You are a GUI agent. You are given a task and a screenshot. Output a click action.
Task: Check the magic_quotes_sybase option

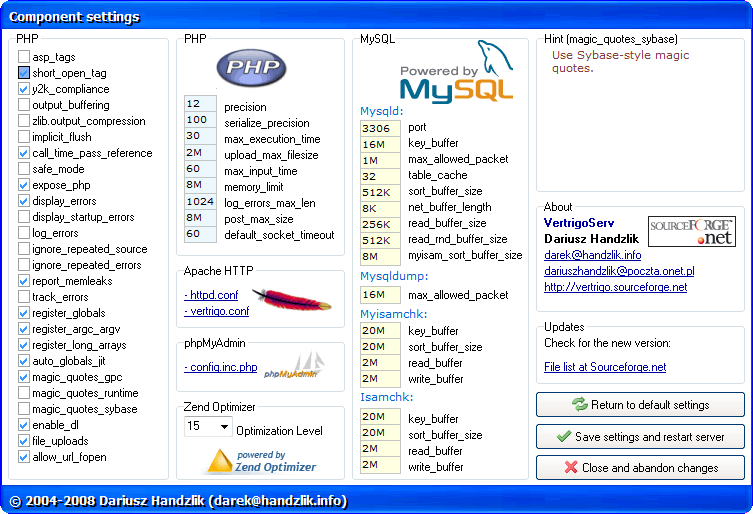pos(24,409)
